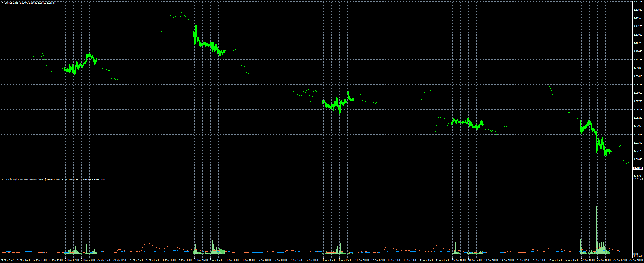Viewport: 644px width, 263px height.
Task: Click the 12 Apr 18:00 time label
Action: (x=394, y=260)
